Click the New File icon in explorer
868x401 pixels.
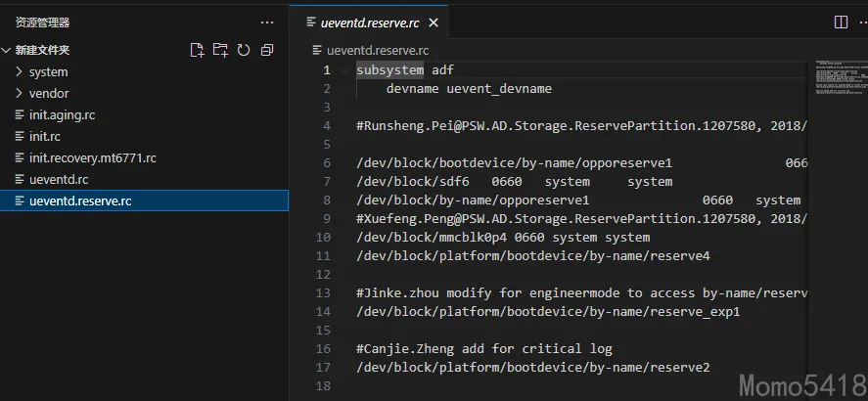[197, 50]
